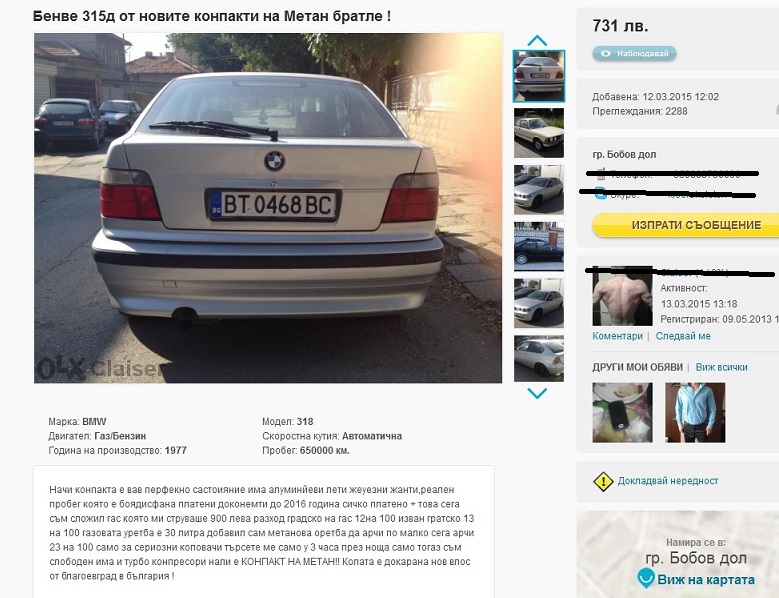
Task: Open the Виж всички listings link
Action: coord(721,368)
